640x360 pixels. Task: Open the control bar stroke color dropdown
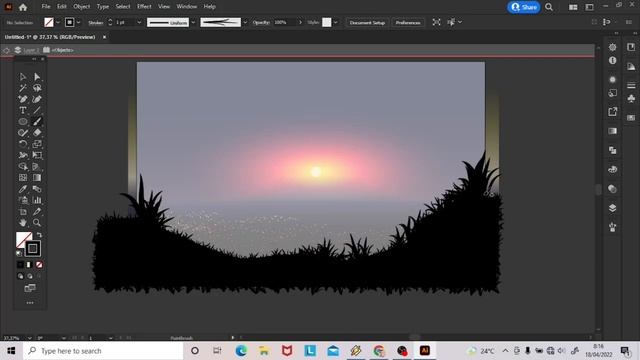pyautogui.click(x=78, y=22)
